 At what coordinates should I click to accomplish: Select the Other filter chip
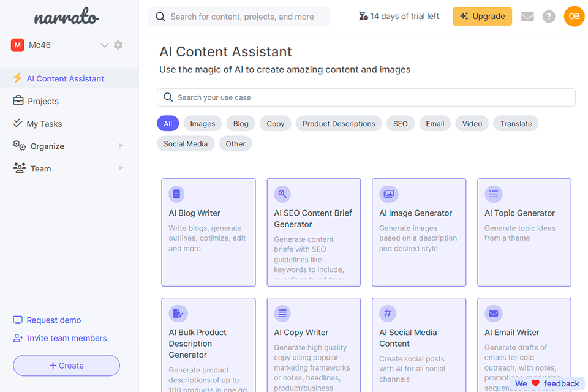point(235,144)
